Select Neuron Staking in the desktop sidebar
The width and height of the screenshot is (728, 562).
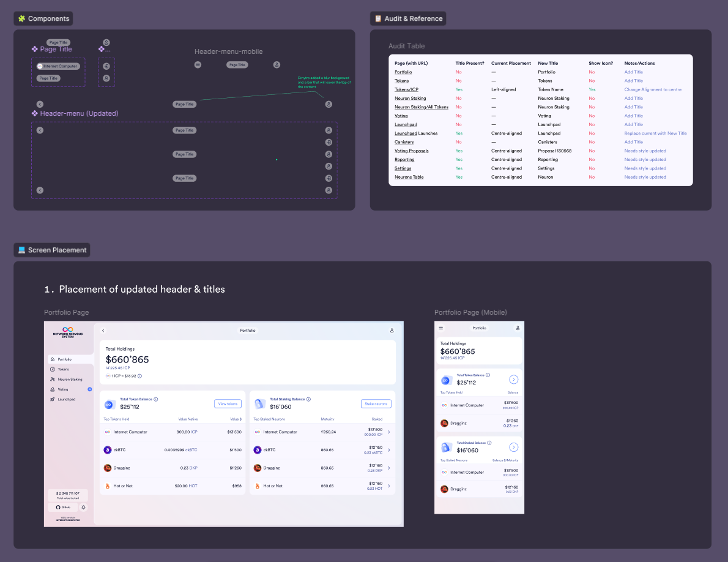pyautogui.click(x=70, y=380)
